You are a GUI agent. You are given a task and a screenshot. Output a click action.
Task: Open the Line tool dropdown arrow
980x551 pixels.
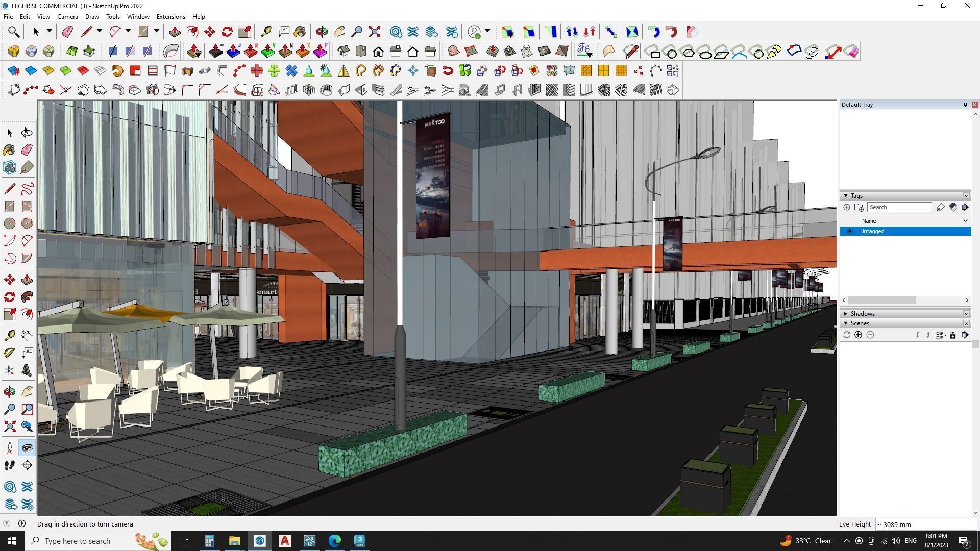point(100,31)
